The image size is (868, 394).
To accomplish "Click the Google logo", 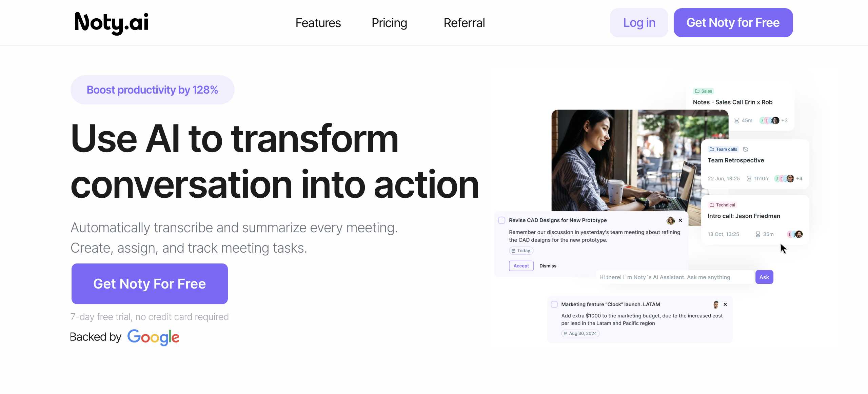I will [153, 337].
